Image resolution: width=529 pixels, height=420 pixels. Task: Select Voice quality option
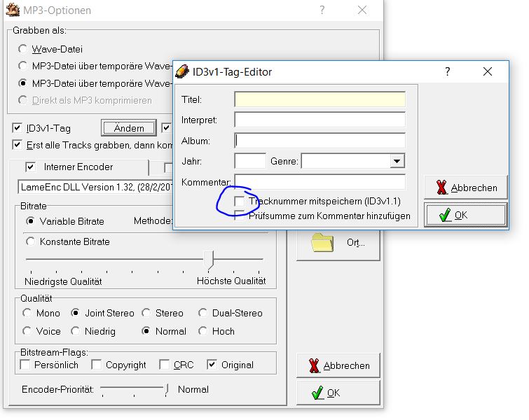(27, 331)
